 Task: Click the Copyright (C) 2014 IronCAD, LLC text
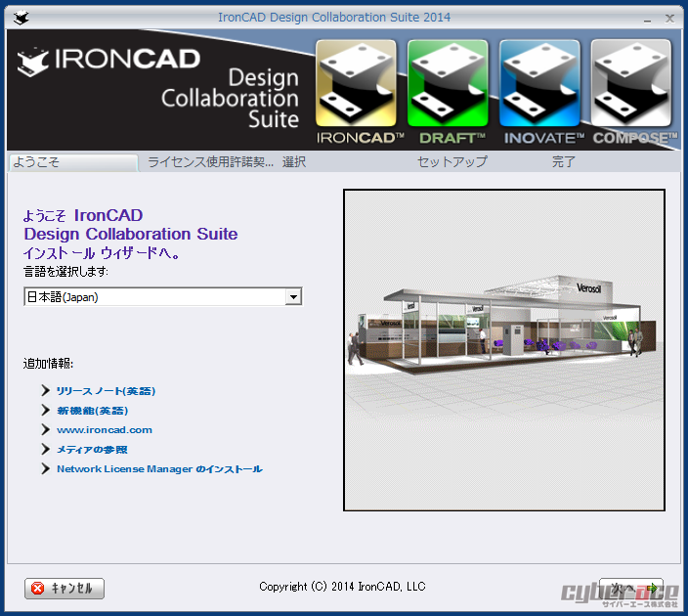342,587
